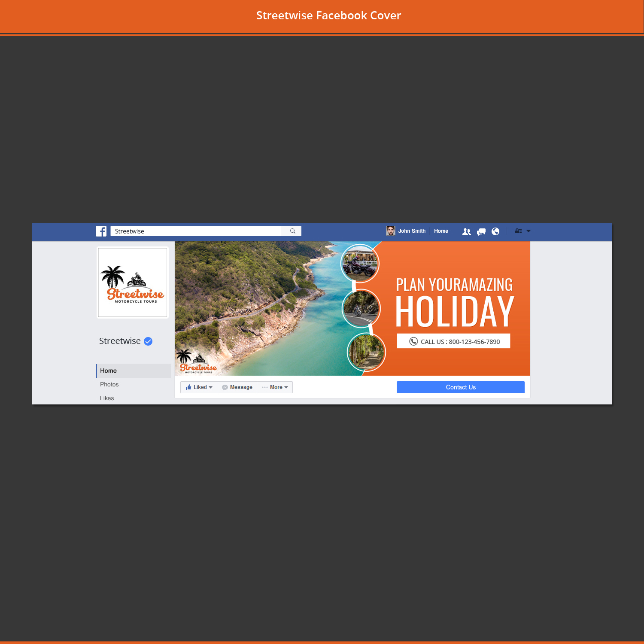Click the Streetwise page name
The width and height of the screenshot is (644, 644).
[x=120, y=341]
